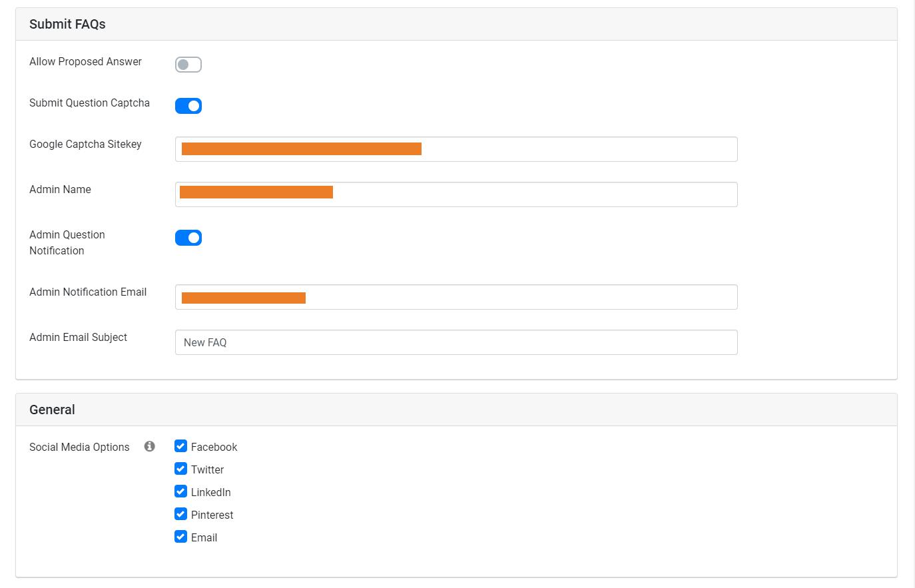The image size is (915, 588).
Task: Uncheck the Email sharing checkbox
Action: [x=180, y=537]
